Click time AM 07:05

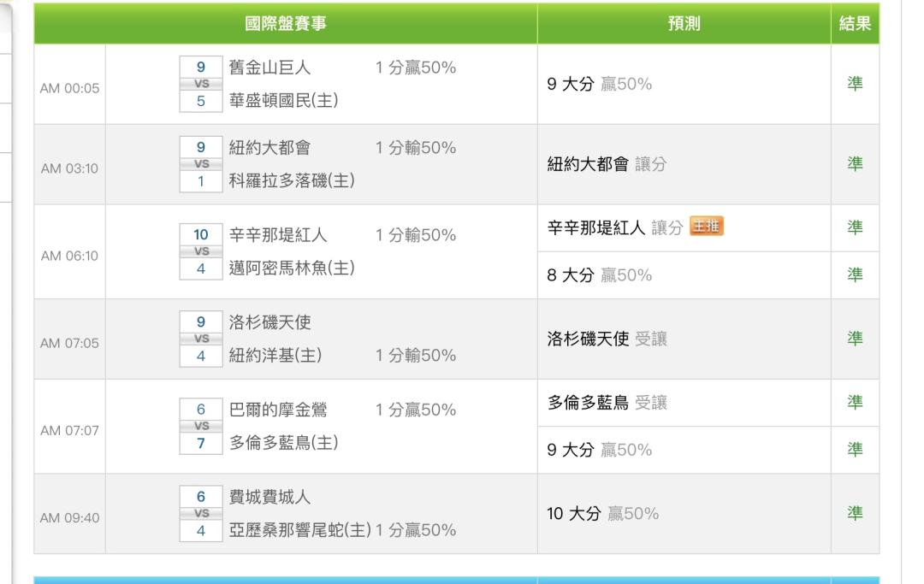click(69, 343)
